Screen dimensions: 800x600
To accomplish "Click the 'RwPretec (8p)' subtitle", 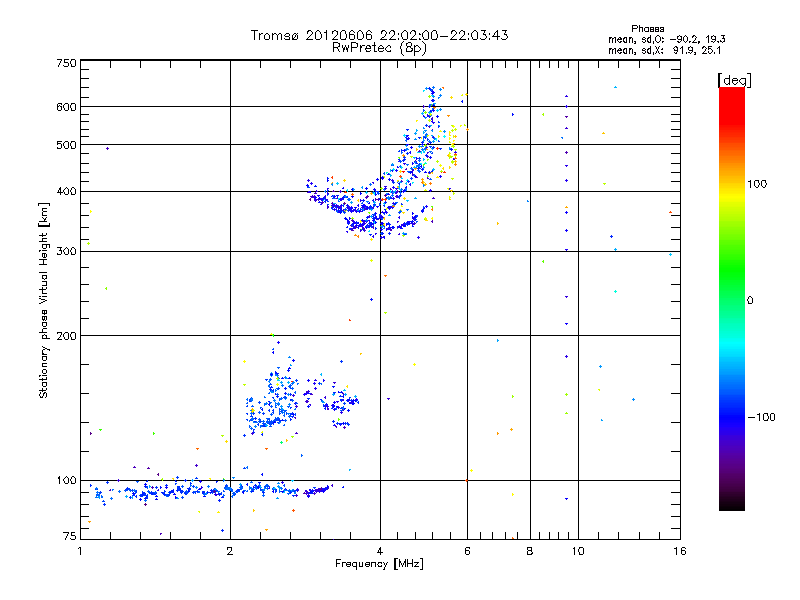I will 379,48.
